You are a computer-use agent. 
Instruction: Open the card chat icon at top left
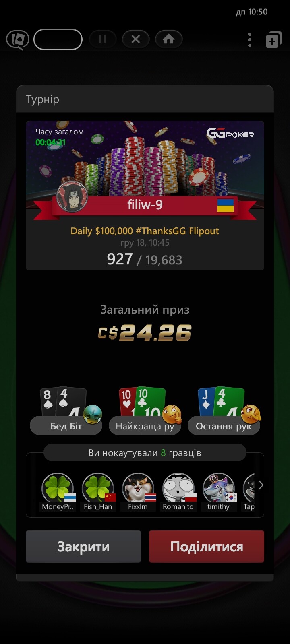pyautogui.click(x=17, y=40)
